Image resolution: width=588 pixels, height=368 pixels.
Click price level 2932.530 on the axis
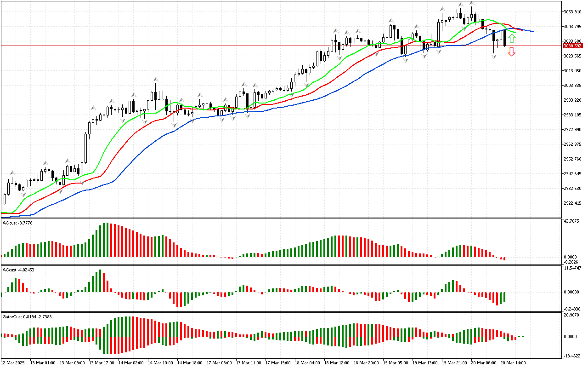click(573, 188)
